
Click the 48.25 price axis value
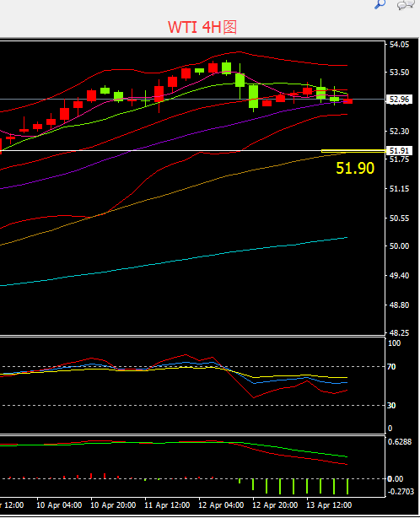point(399,332)
